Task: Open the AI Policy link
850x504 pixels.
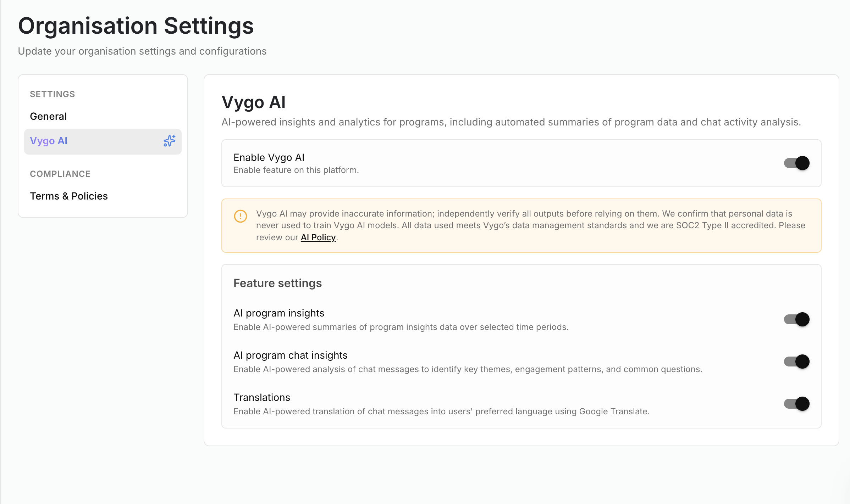Action: (x=318, y=237)
